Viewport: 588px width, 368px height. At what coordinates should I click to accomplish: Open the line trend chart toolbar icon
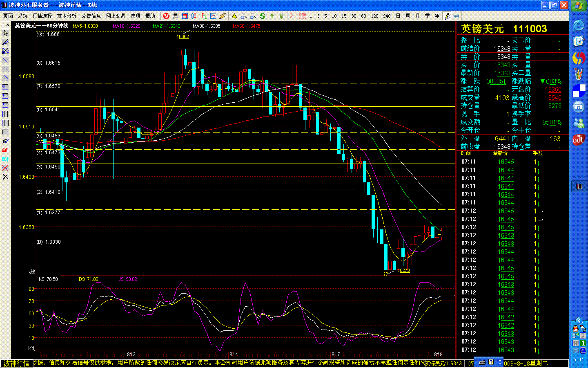(x=213, y=16)
